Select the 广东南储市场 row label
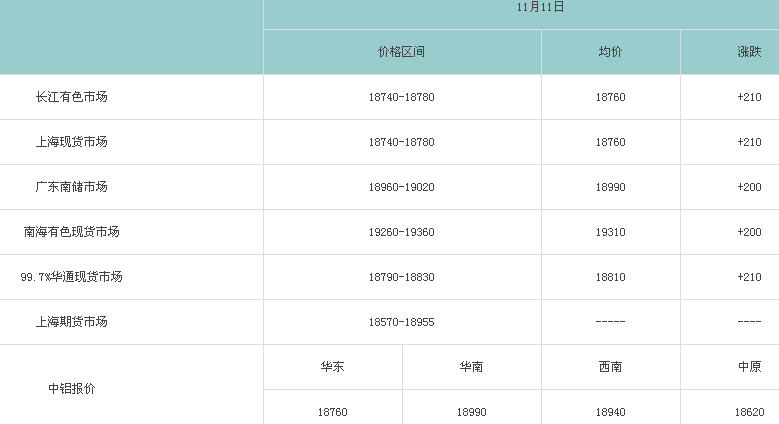The height and width of the screenshot is (424, 779). (x=71, y=187)
